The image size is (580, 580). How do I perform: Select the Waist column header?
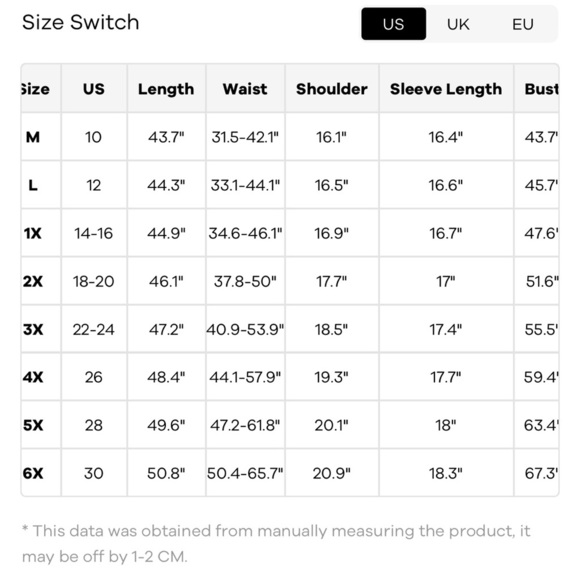(245, 89)
